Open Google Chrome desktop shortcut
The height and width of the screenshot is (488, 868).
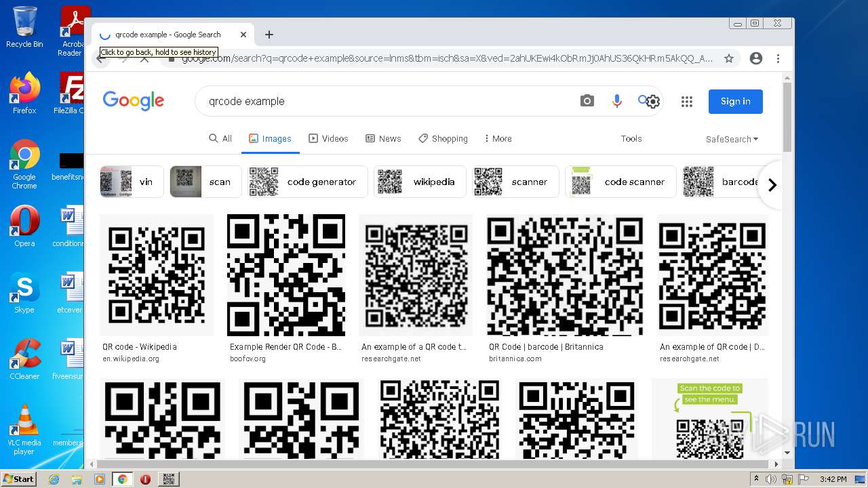tap(24, 164)
